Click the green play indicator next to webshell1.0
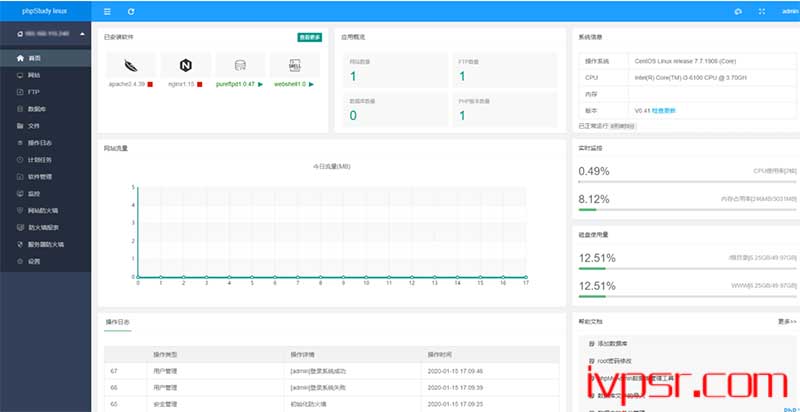Screen dimensions: 800x412 pyautogui.click(x=311, y=84)
